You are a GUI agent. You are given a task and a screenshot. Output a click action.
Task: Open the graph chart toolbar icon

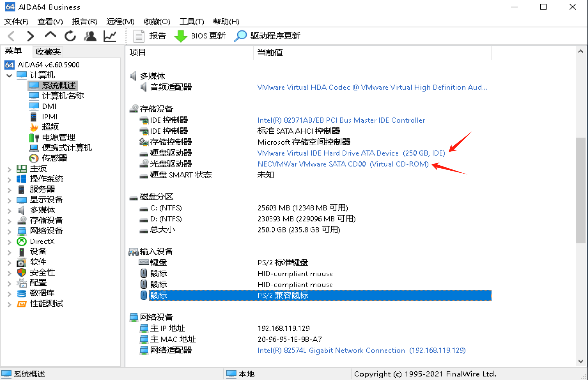point(110,36)
